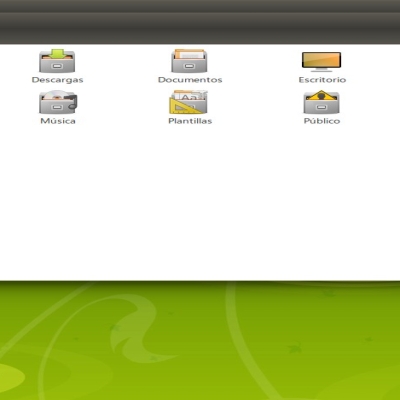The height and width of the screenshot is (400, 400).
Task: Select the "Documentos" label text
Action: tap(190, 80)
